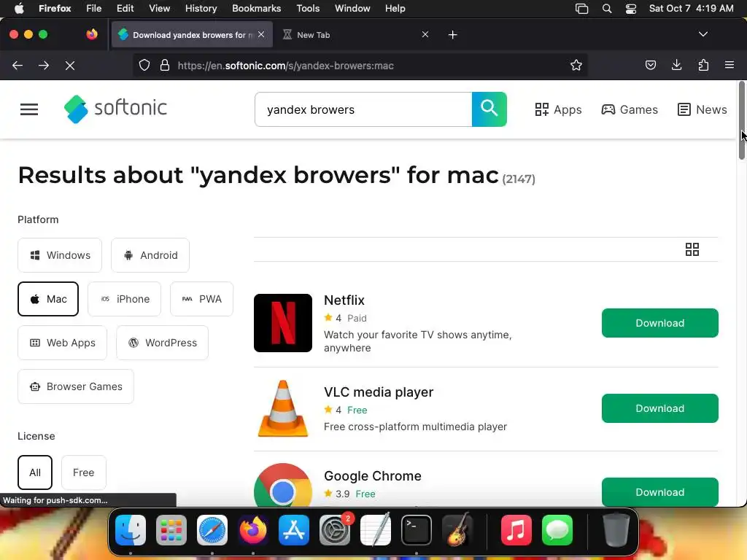
Task: Open Music from the dock
Action: point(516,530)
